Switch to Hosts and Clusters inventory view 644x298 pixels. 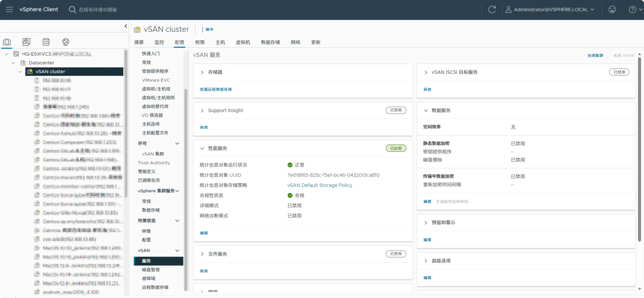click(7, 42)
